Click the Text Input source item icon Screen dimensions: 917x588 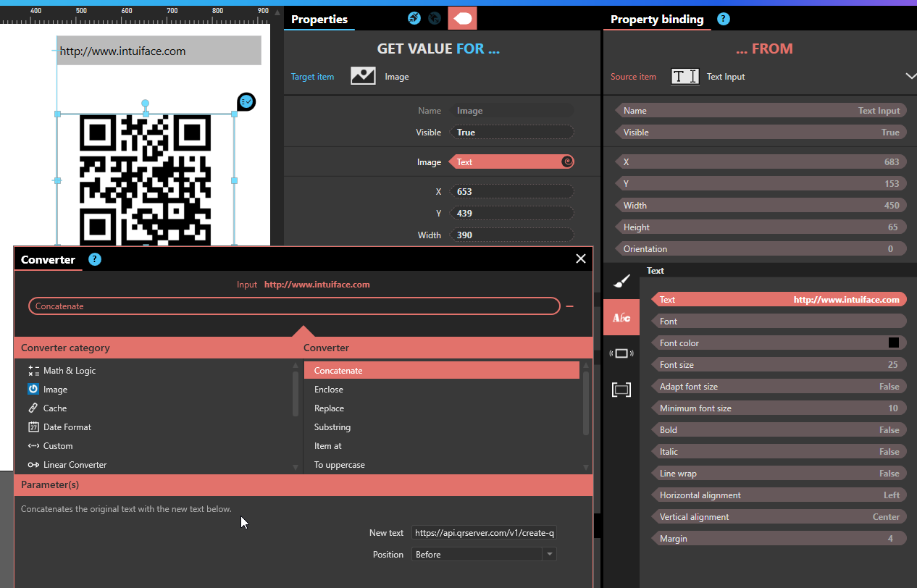684,76
